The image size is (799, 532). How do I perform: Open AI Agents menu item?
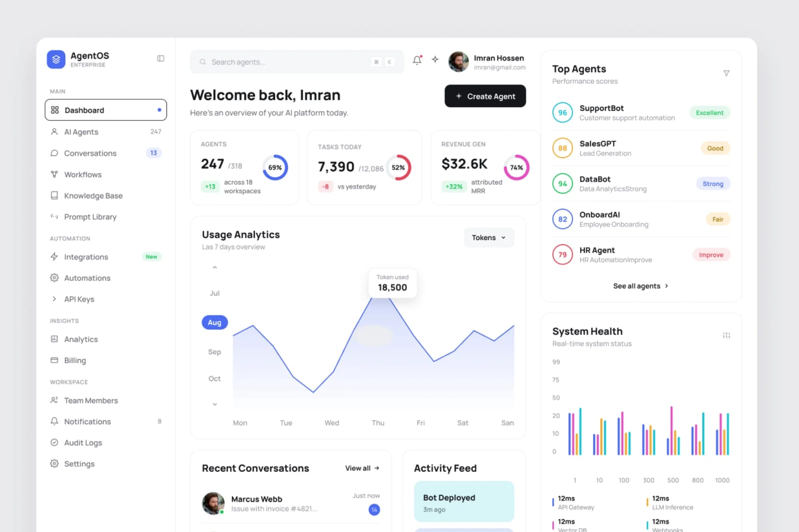(106, 132)
